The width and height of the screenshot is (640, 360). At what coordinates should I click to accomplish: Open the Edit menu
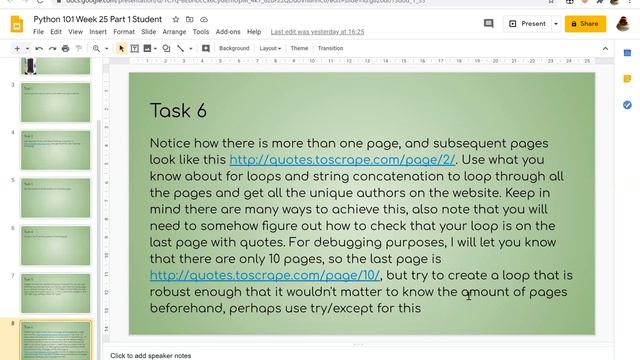[56, 32]
